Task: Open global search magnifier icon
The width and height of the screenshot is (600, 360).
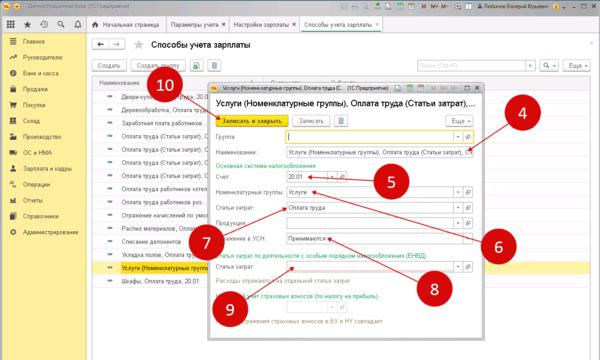Action: (61, 24)
